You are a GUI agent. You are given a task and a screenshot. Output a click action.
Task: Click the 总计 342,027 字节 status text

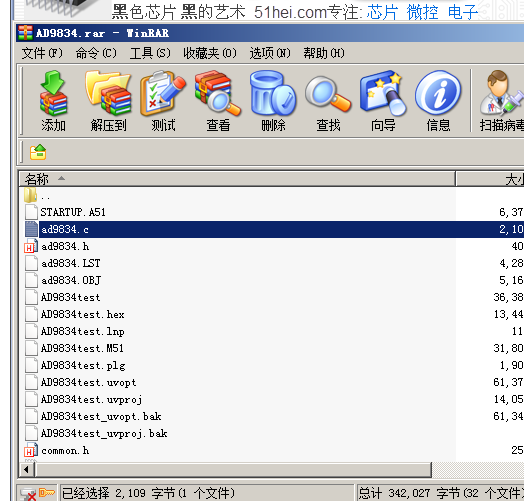(441, 493)
